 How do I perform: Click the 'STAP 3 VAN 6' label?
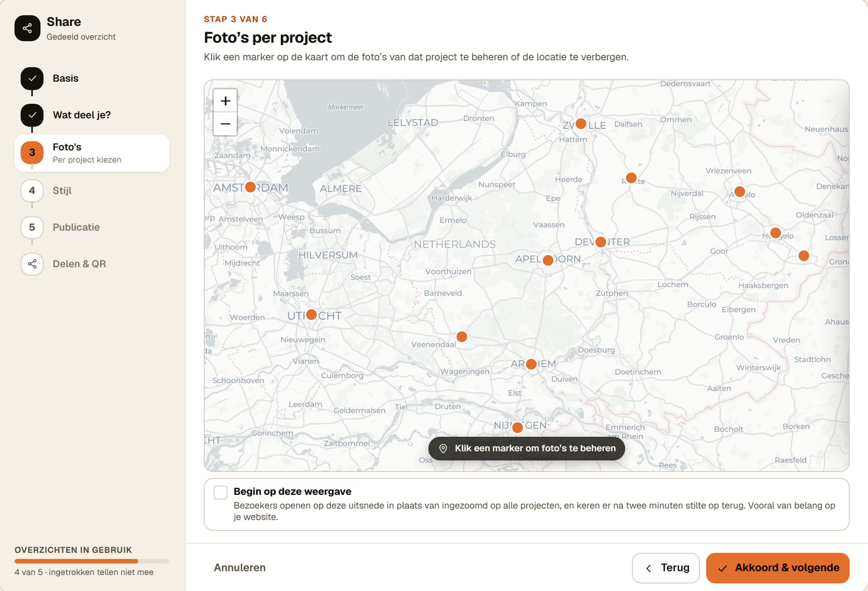235,19
